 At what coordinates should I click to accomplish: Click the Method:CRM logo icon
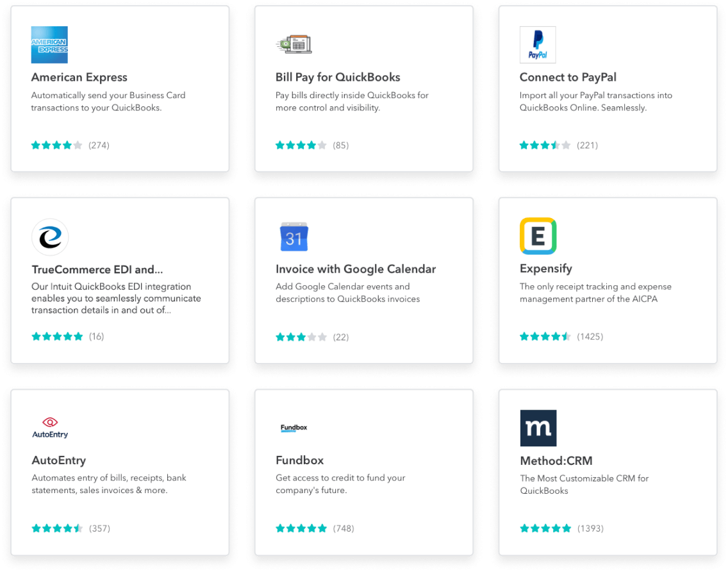click(538, 428)
